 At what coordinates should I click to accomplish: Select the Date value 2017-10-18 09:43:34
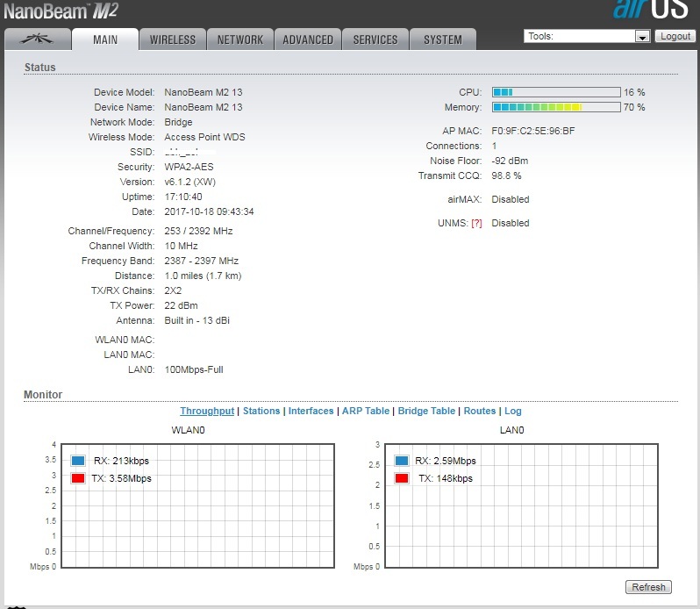[x=209, y=211]
